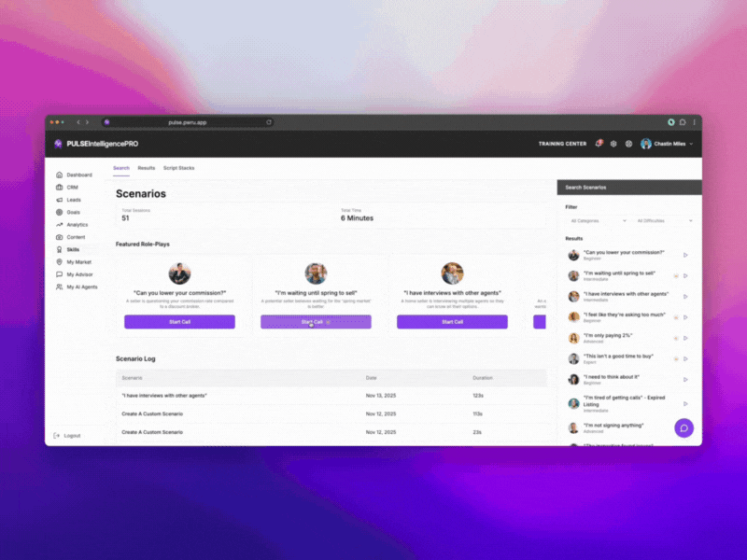Reload the page in the address bar

click(269, 122)
